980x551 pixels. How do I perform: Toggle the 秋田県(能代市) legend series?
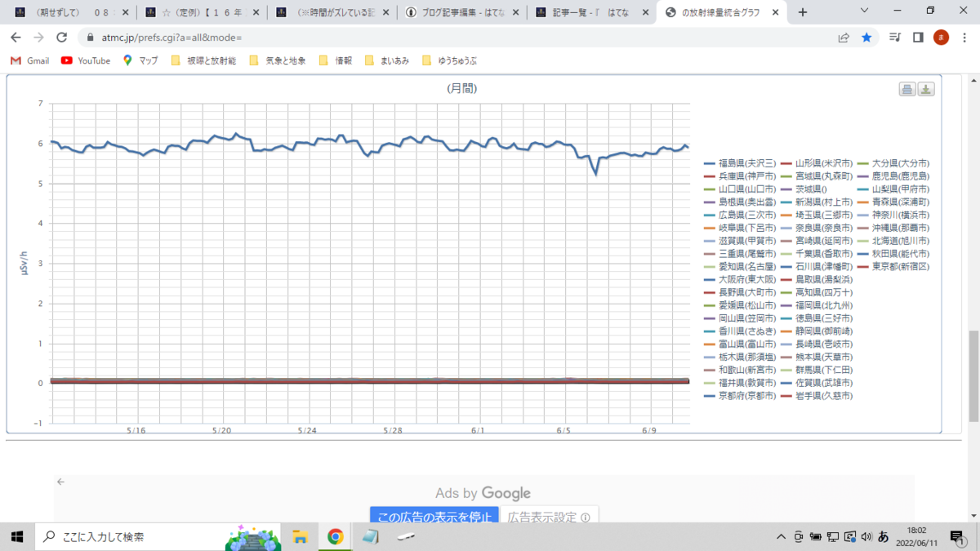click(x=893, y=253)
